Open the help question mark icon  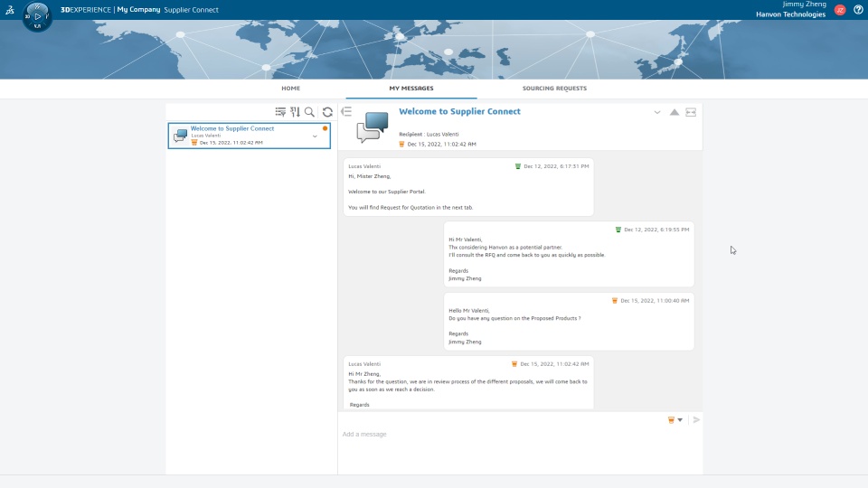click(x=858, y=9)
